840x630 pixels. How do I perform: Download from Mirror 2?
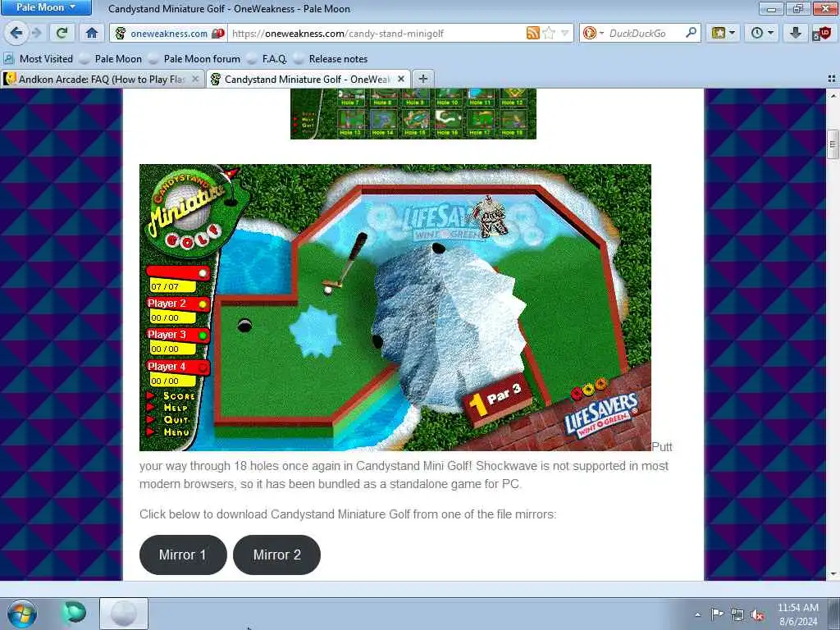tap(277, 555)
